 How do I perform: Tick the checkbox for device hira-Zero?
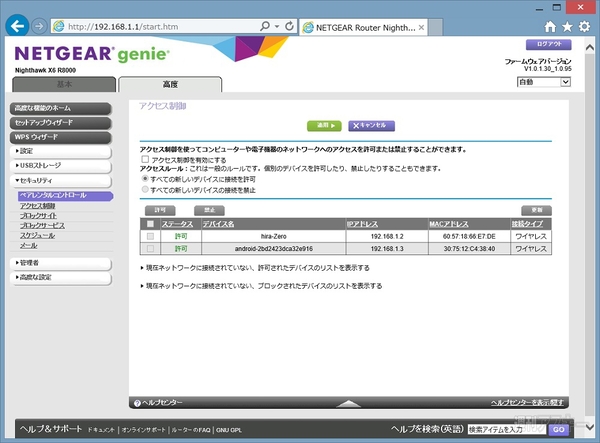(151, 236)
